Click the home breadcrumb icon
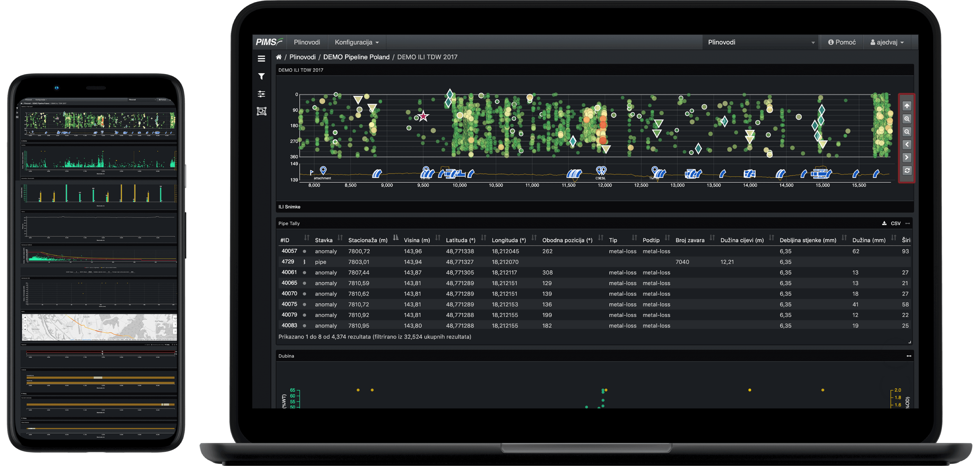This screenshot has width=980, height=466. click(x=278, y=57)
